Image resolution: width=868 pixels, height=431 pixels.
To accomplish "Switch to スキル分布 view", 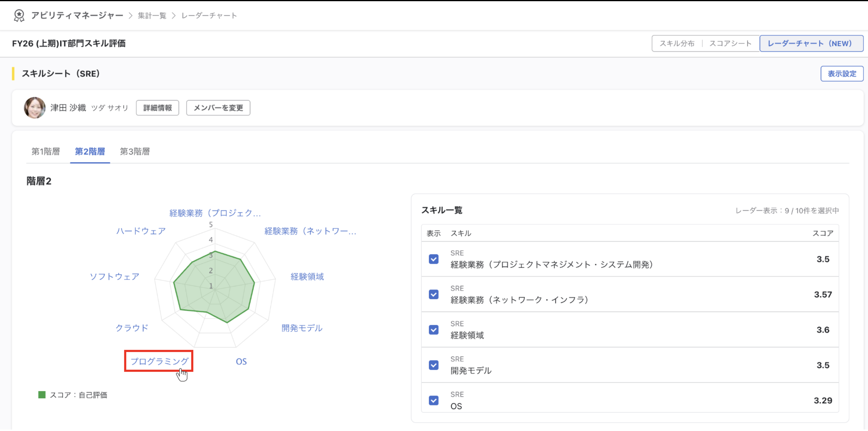I will [677, 43].
